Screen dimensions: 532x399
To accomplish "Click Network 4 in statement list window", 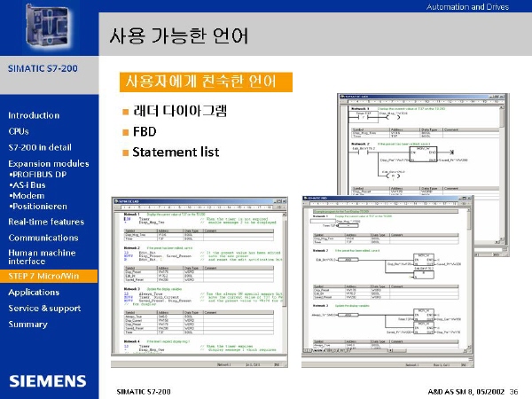I will coord(131,341).
